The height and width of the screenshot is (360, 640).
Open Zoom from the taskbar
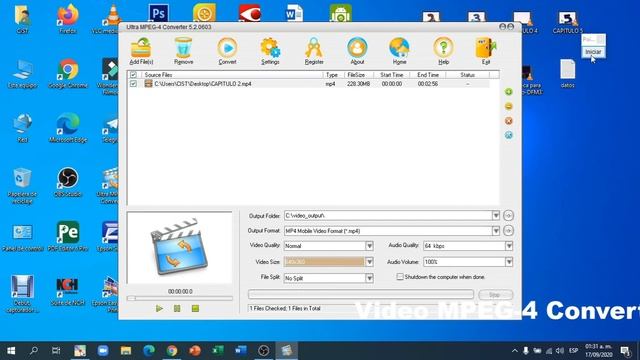(x=103, y=351)
